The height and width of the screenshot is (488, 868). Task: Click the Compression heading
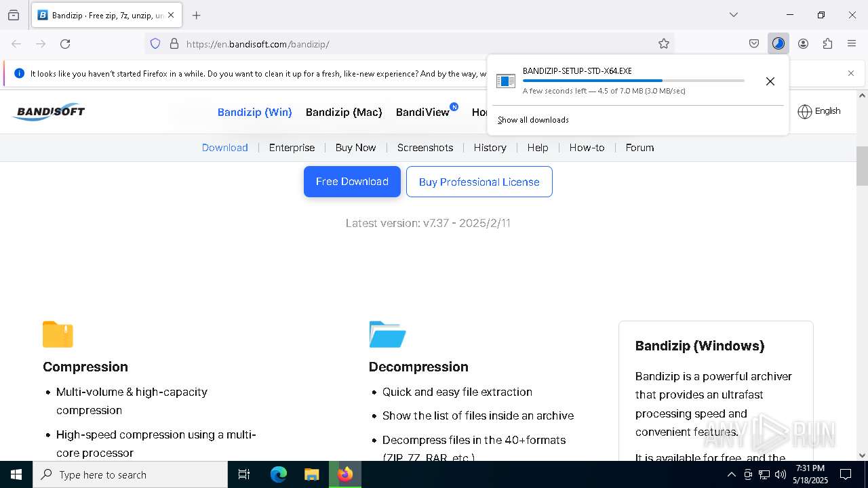coord(85,367)
